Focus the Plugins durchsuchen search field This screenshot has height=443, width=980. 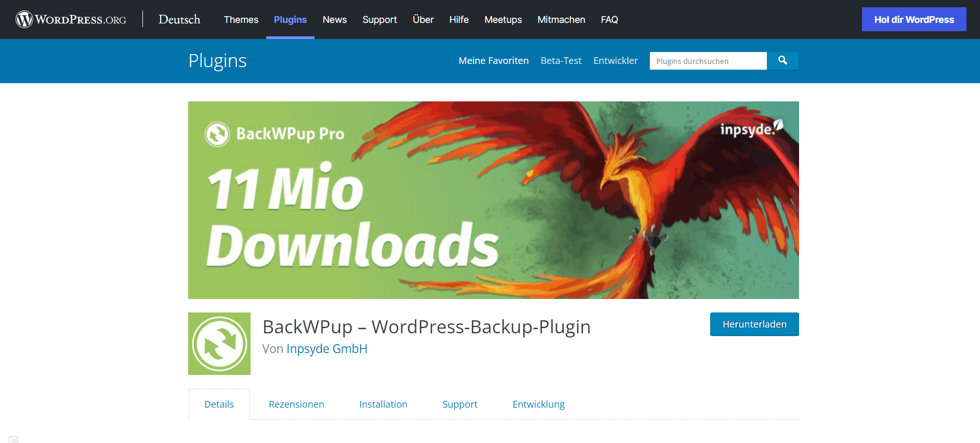tap(708, 61)
